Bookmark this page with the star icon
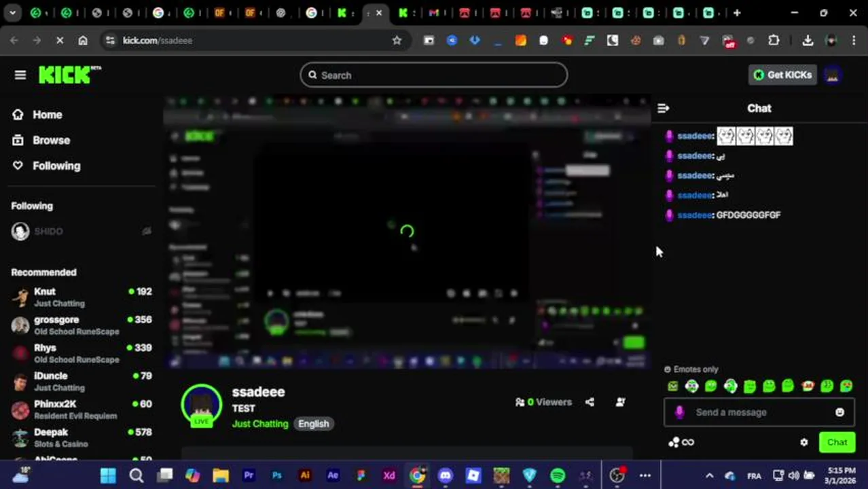The height and width of the screenshot is (489, 868). tap(397, 41)
